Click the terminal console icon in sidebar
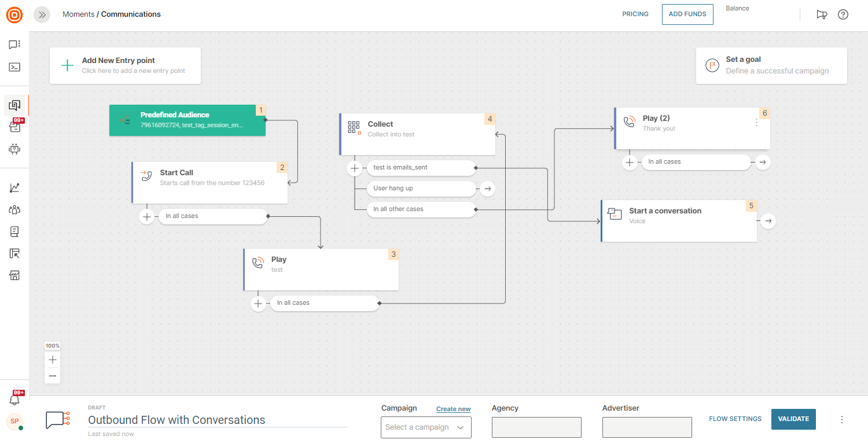The image size is (868, 443). point(14,67)
